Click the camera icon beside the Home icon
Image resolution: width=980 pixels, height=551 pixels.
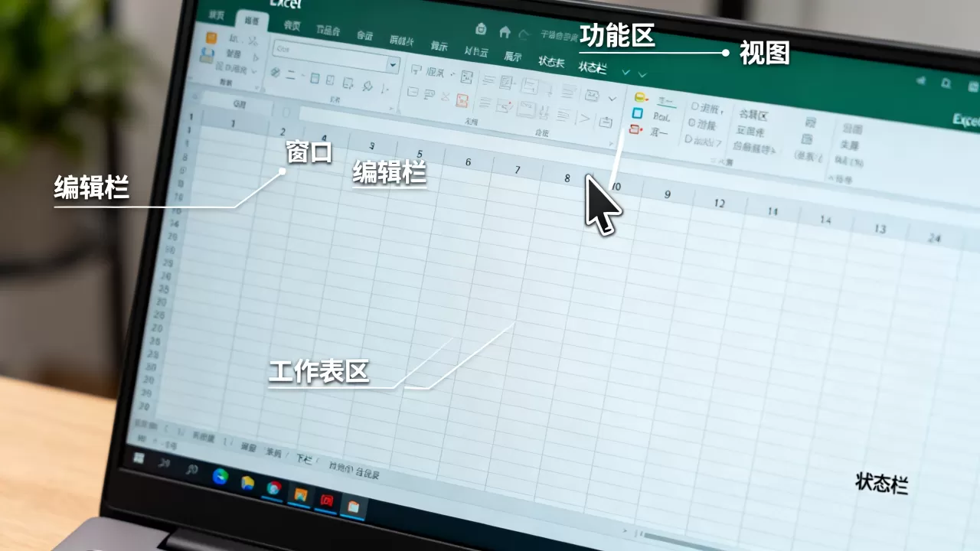[x=480, y=29]
